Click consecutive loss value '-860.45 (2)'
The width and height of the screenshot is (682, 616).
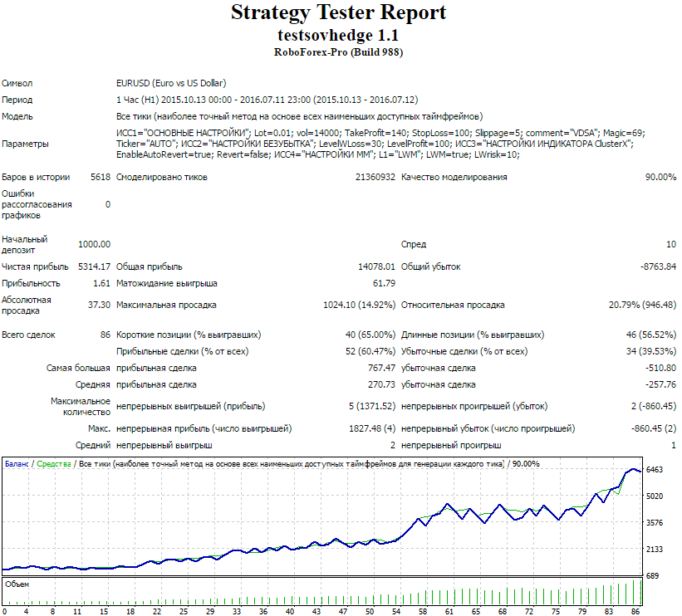pos(654,428)
